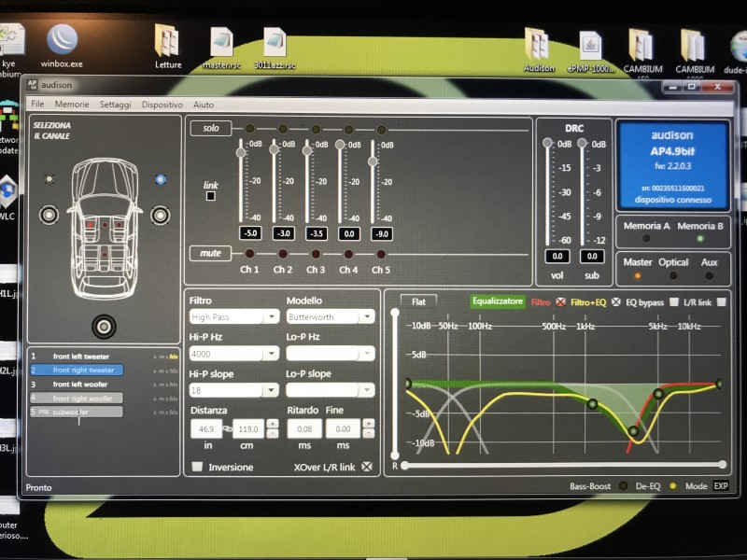Select the Optical input source
This screenshot has height=560, width=747.
coord(673,275)
